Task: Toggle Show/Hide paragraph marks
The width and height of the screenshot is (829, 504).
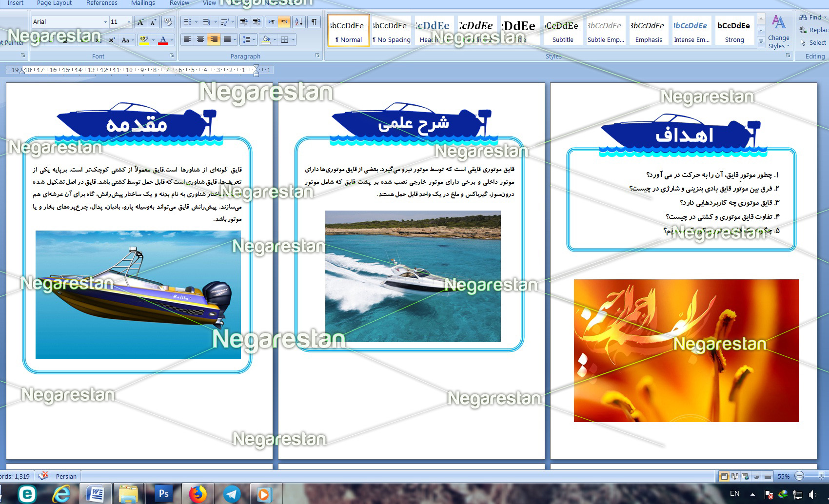Action: pyautogui.click(x=314, y=22)
